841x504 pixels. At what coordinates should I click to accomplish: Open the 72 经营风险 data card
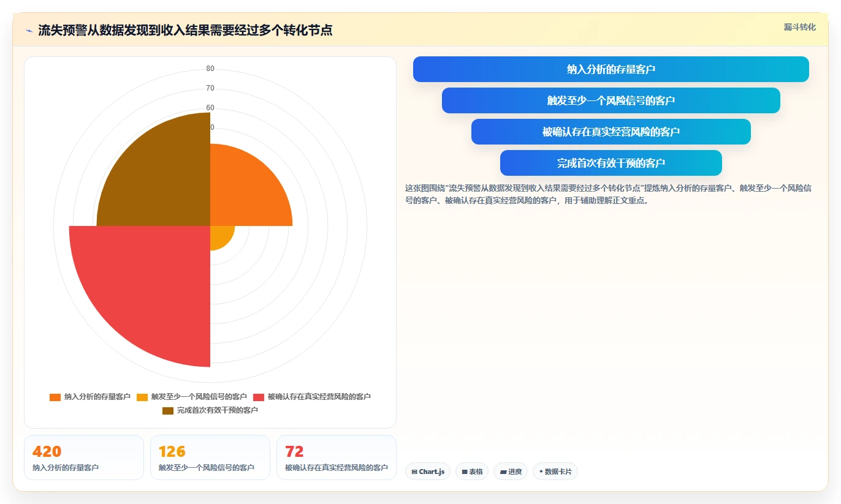[337, 457]
